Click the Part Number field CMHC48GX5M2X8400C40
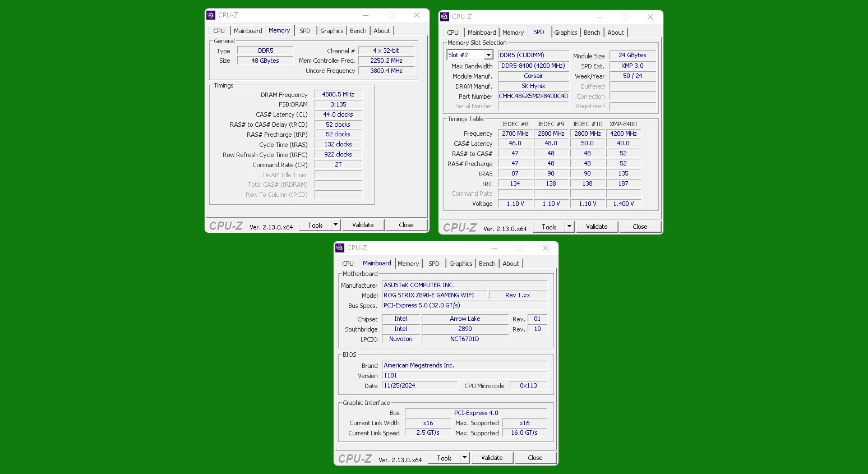Viewport: 868px width, 474px height. (533, 96)
